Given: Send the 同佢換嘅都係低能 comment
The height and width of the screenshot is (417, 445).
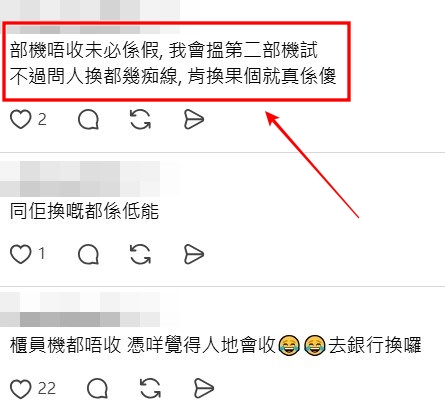Looking at the screenshot, I should (x=194, y=254).
